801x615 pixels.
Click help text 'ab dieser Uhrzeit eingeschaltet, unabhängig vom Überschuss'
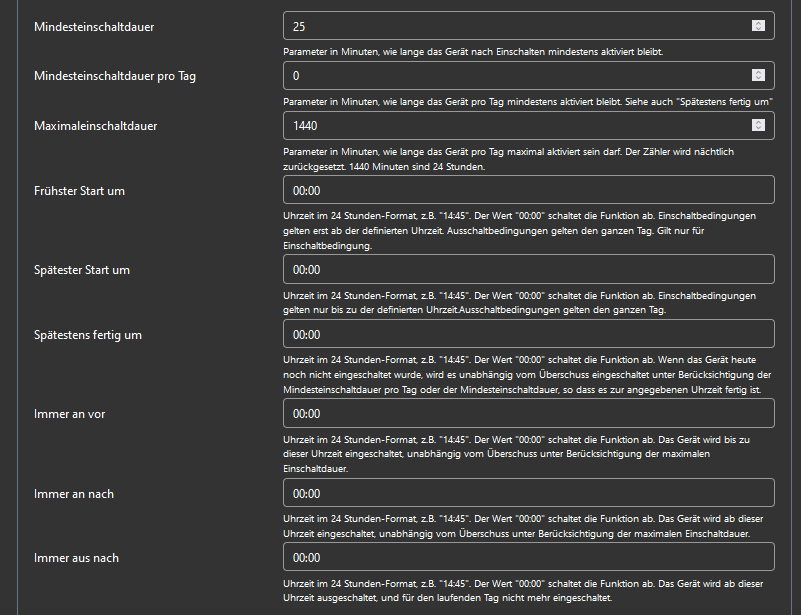523,526
